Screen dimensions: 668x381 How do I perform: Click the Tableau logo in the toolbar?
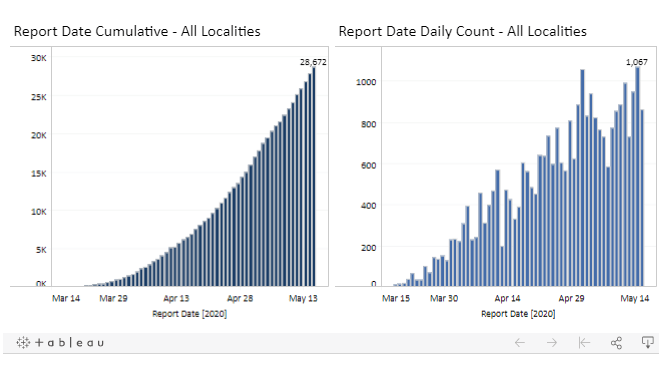pos(60,343)
